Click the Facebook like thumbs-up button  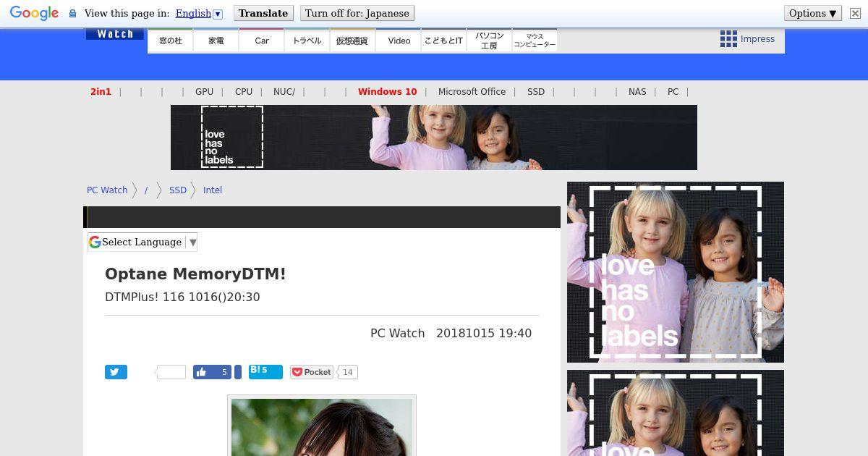(212, 372)
